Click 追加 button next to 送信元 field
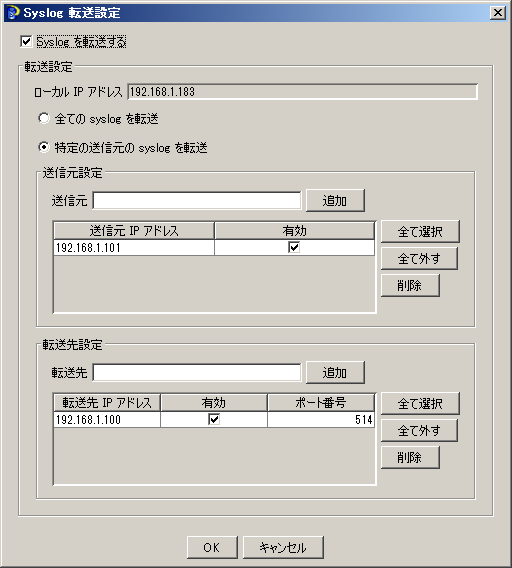The width and height of the screenshot is (512, 568). click(x=335, y=200)
